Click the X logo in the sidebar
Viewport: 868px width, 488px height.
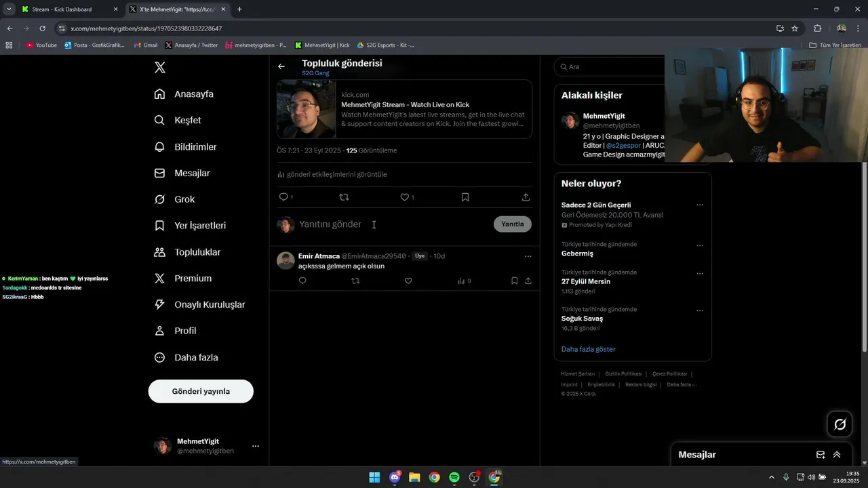(160, 68)
